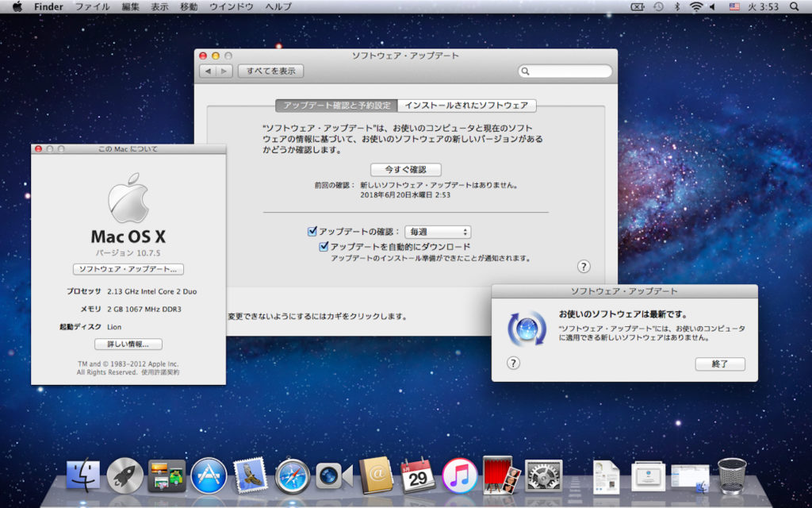
Task: Switch to インストールされたソフトウェア tab
Action: coord(466,106)
